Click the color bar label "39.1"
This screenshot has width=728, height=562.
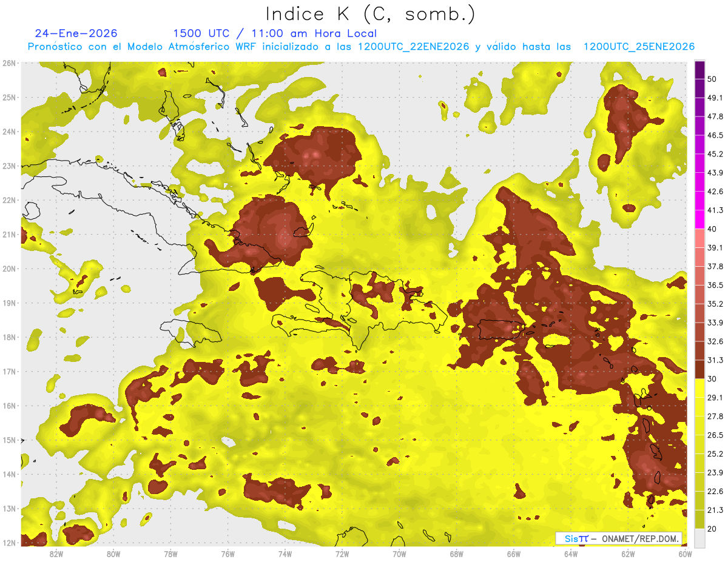coord(715,247)
